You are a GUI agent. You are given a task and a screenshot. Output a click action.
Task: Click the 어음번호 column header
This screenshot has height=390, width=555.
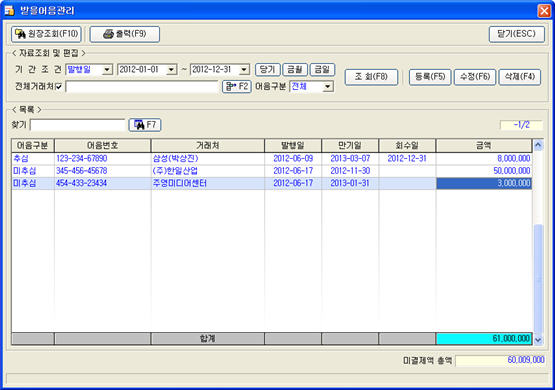coord(103,145)
